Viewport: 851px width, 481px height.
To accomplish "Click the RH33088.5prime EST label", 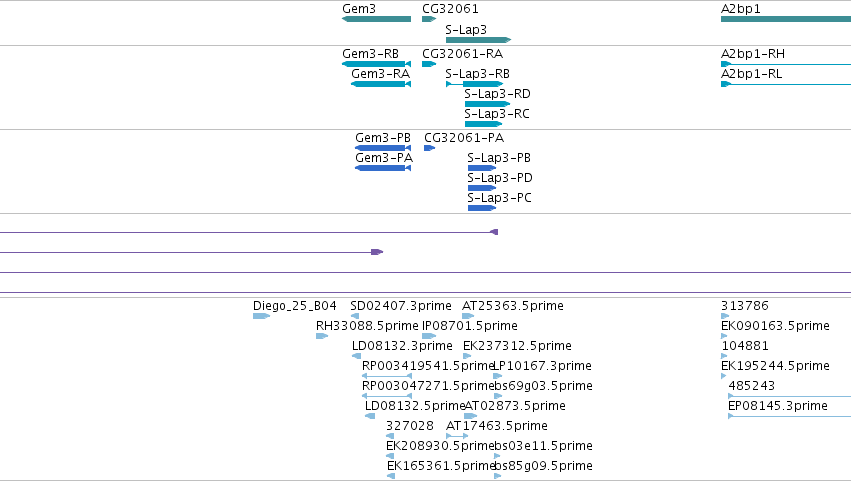I will coord(367,326).
